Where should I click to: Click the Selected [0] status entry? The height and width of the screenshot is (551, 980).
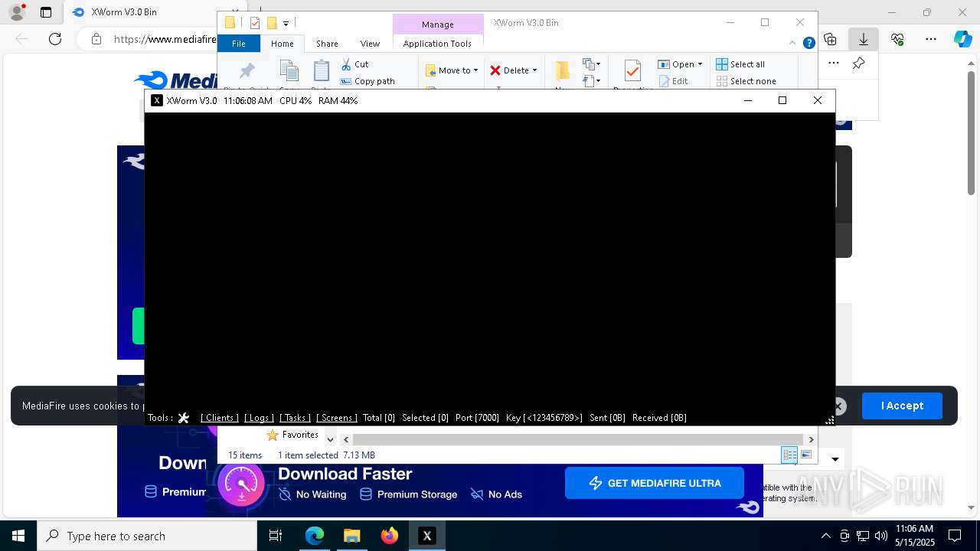(425, 418)
